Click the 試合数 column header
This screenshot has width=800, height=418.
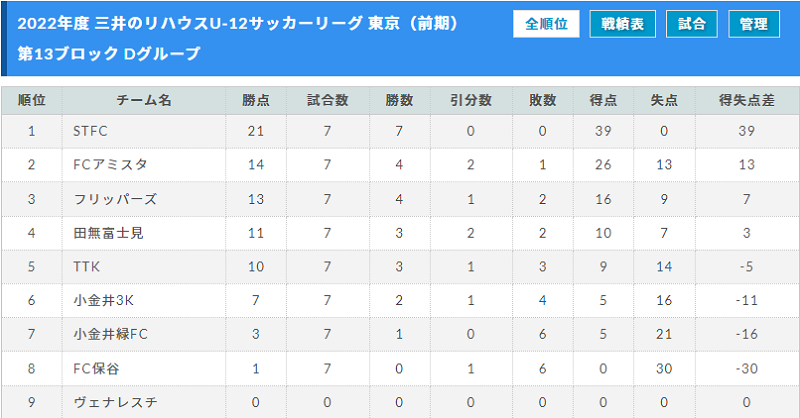[x=328, y=100]
